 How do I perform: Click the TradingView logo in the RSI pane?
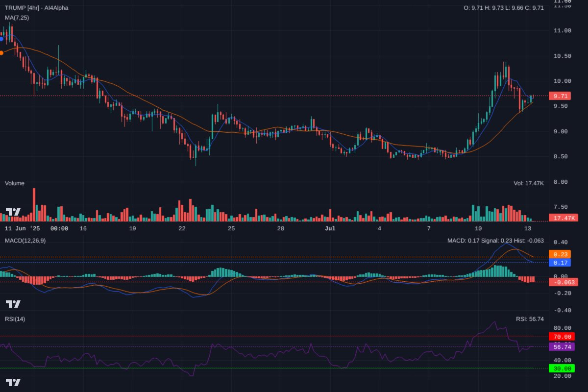pos(13,382)
